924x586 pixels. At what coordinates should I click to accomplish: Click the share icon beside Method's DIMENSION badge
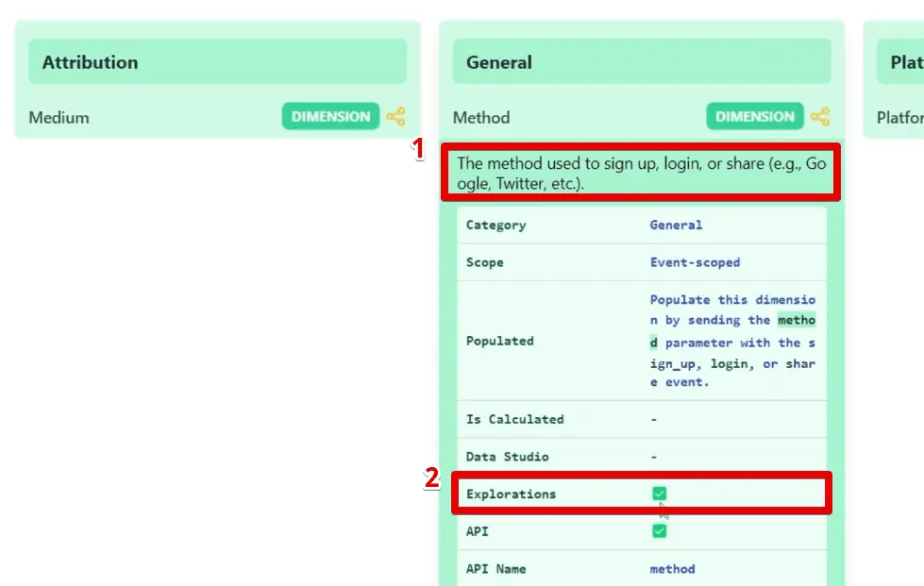point(822,116)
